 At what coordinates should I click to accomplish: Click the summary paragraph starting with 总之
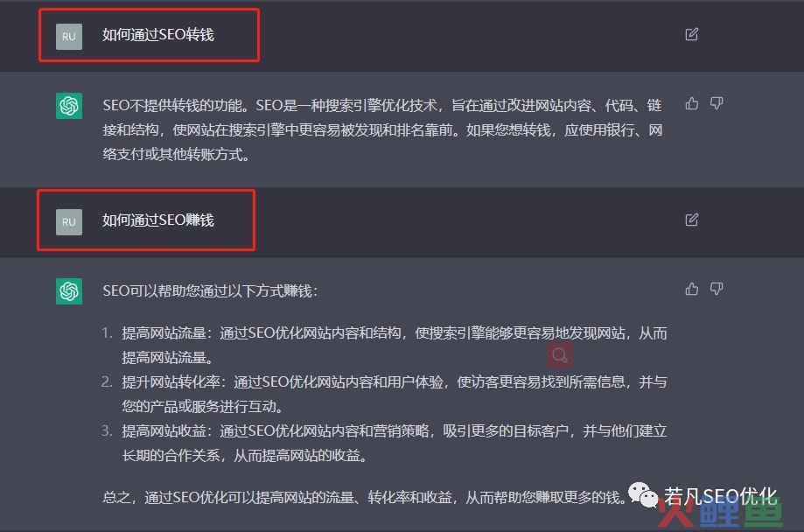pyautogui.click(x=364, y=497)
